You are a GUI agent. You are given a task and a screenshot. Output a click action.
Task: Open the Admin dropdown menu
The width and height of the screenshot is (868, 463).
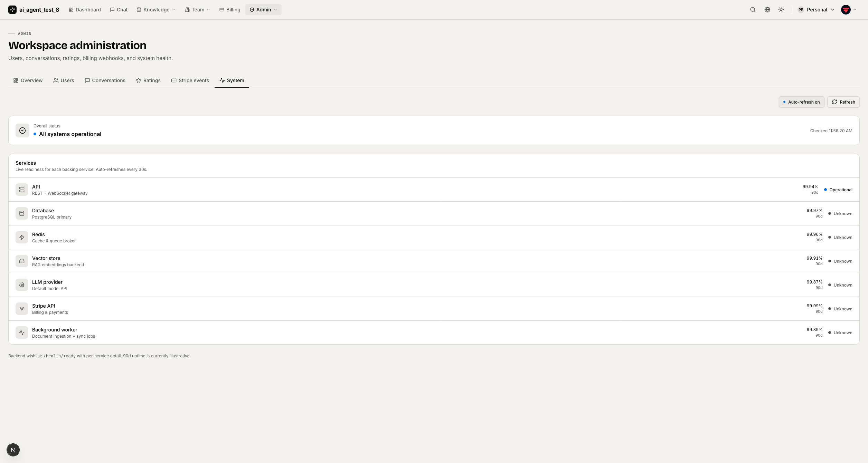coord(263,10)
